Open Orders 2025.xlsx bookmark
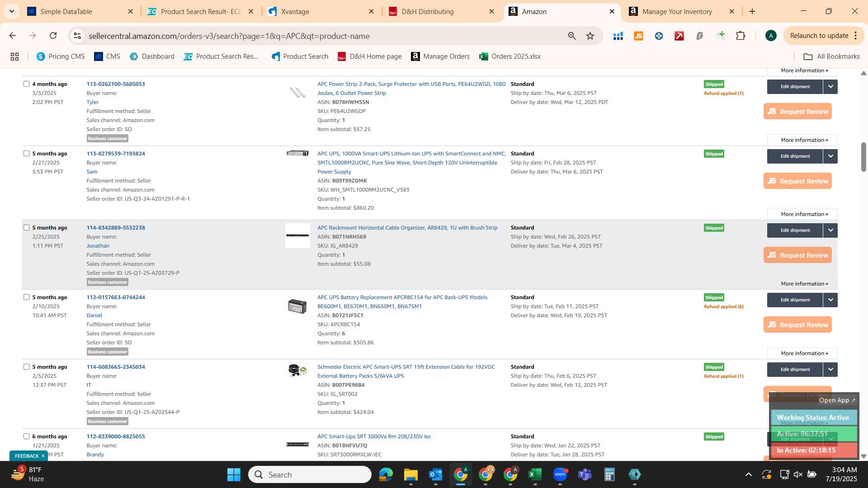This screenshot has height=488, width=868. (510, 56)
